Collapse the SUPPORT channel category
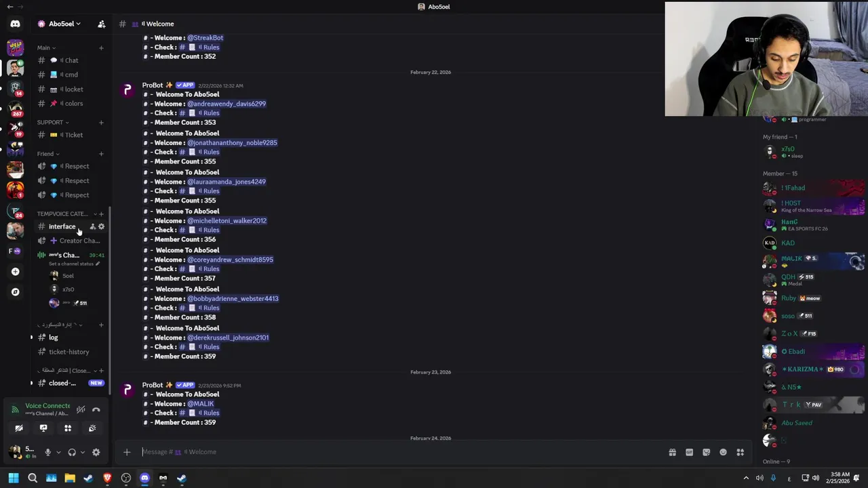This screenshot has height=488, width=868. click(53, 122)
